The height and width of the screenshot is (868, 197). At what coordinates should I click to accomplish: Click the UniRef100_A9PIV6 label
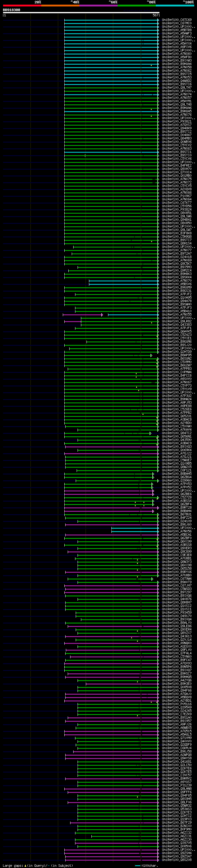(x=177, y=47)
